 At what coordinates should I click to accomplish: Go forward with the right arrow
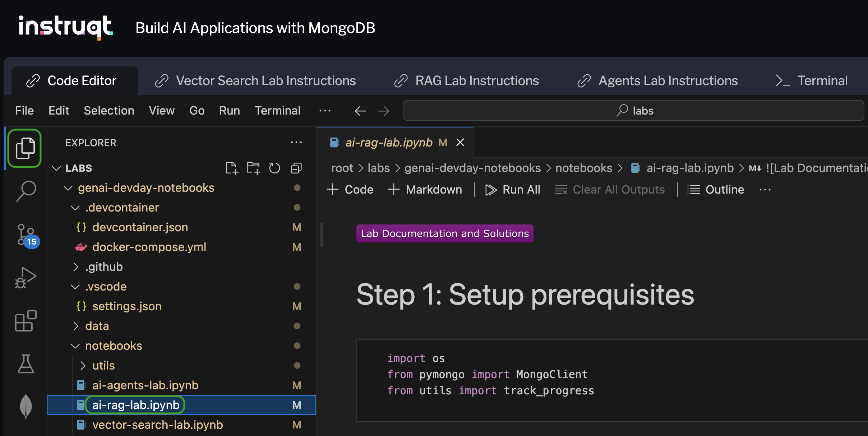tap(383, 111)
